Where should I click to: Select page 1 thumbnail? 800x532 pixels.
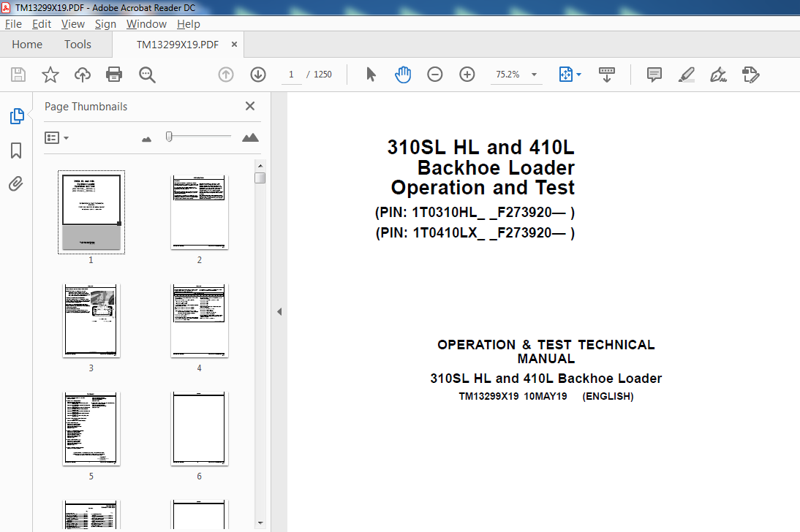tap(91, 212)
